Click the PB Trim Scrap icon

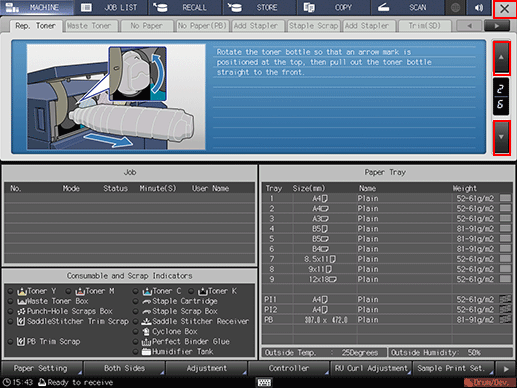click(21, 342)
